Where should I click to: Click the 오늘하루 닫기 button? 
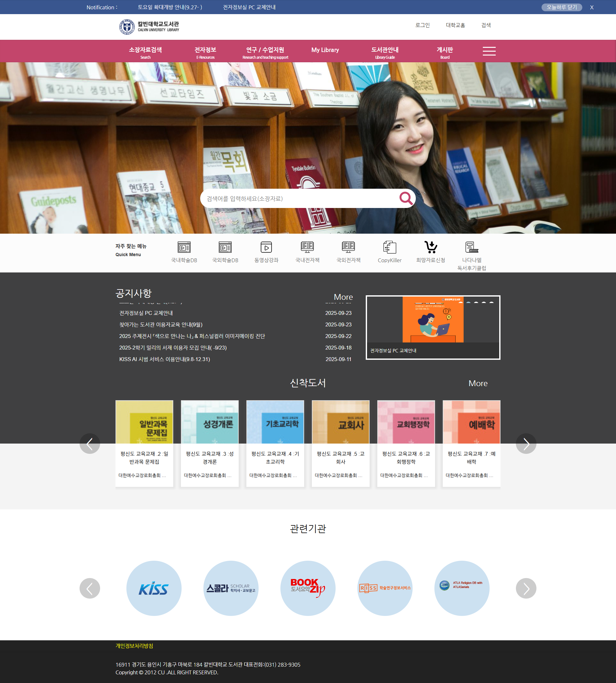coord(561,7)
